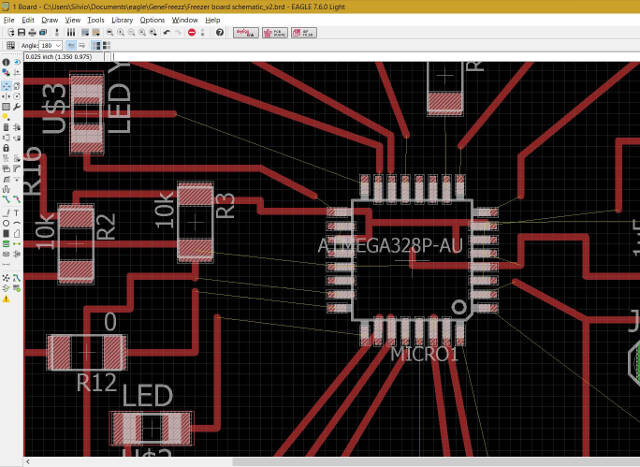Open Help via question mark icon
Viewport: 640px width, 467px height.
pyautogui.click(x=220, y=33)
